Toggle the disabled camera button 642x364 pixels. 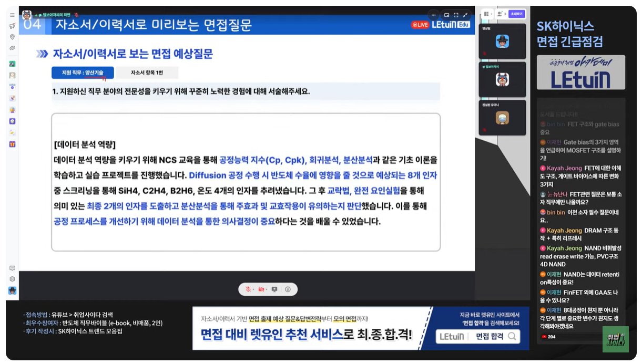point(261,289)
